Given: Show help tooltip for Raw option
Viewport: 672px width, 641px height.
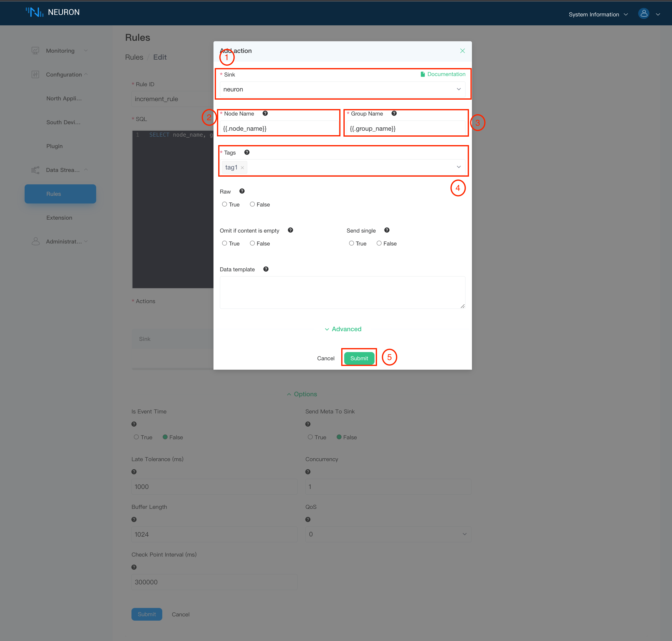Looking at the screenshot, I should click(x=242, y=191).
